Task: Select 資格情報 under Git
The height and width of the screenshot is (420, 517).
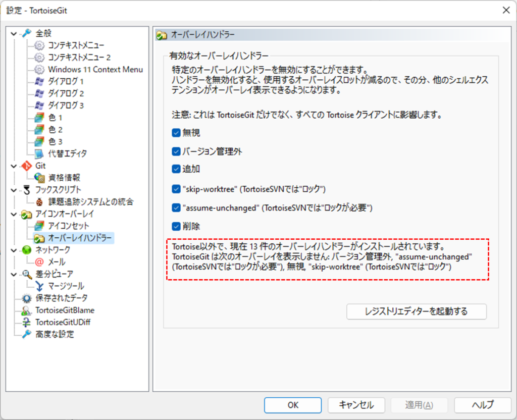Action: click(64, 178)
